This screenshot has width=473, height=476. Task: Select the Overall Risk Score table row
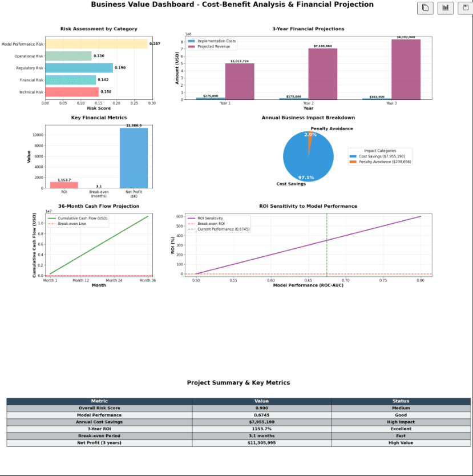coord(236,408)
